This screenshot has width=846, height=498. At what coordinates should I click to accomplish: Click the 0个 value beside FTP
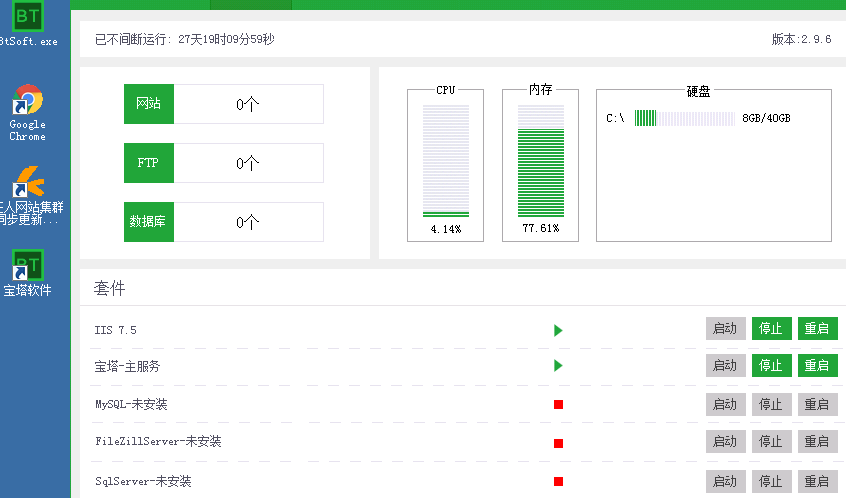(x=248, y=163)
